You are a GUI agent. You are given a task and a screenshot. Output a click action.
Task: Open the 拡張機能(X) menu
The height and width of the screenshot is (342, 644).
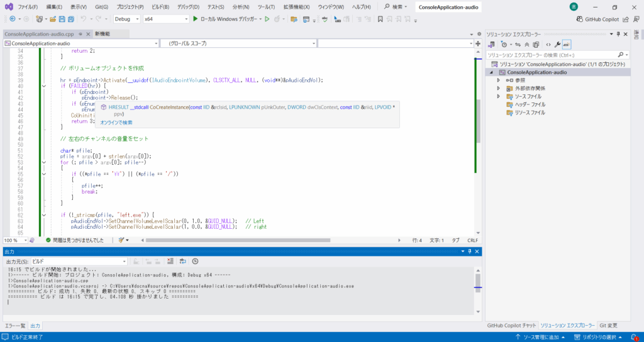click(x=298, y=7)
